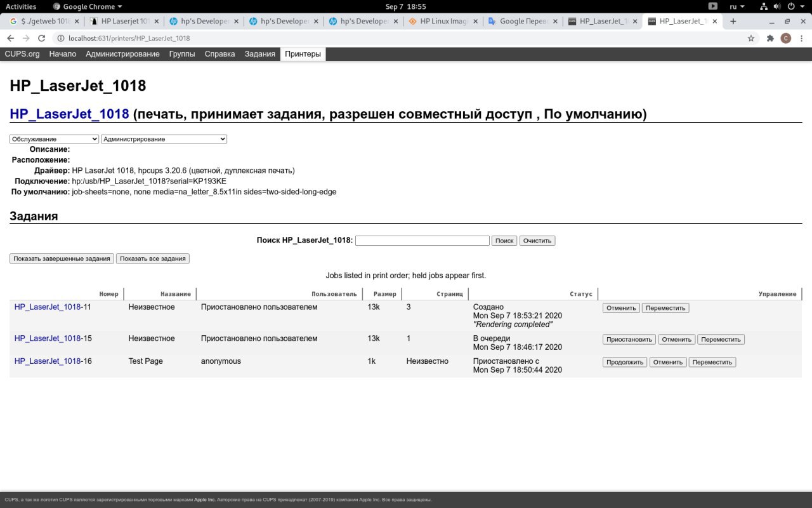View site information icon in the address bar
Screen dimensions: 812x508
pyautogui.click(x=60, y=38)
